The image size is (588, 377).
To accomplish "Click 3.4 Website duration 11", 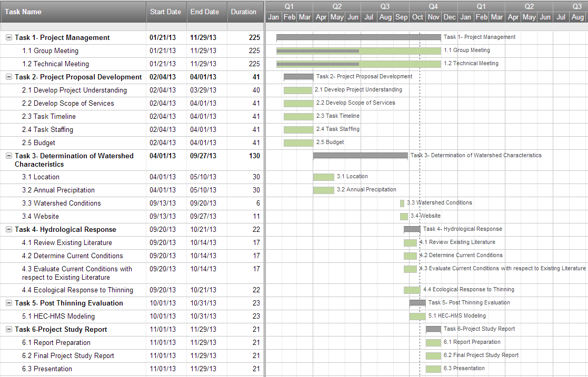I will pos(256,216).
